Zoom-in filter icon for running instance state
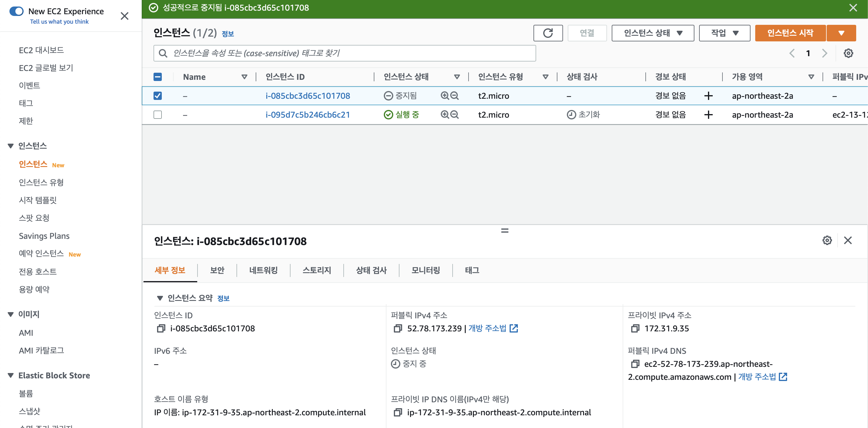868x428 pixels. (445, 115)
